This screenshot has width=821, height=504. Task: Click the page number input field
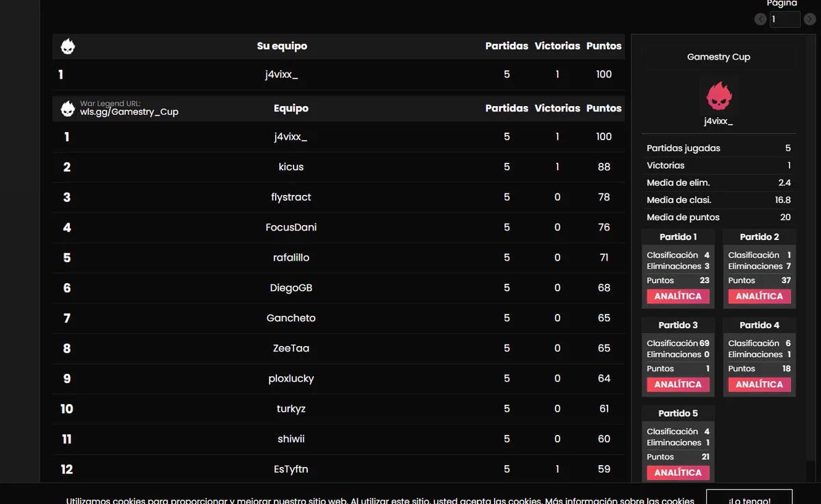(x=784, y=19)
